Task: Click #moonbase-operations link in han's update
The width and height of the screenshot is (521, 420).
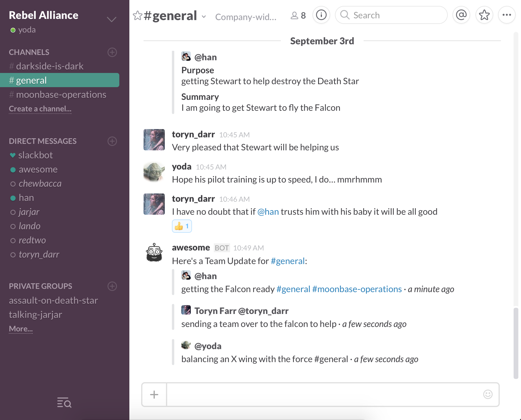Action: [x=357, y=289]
